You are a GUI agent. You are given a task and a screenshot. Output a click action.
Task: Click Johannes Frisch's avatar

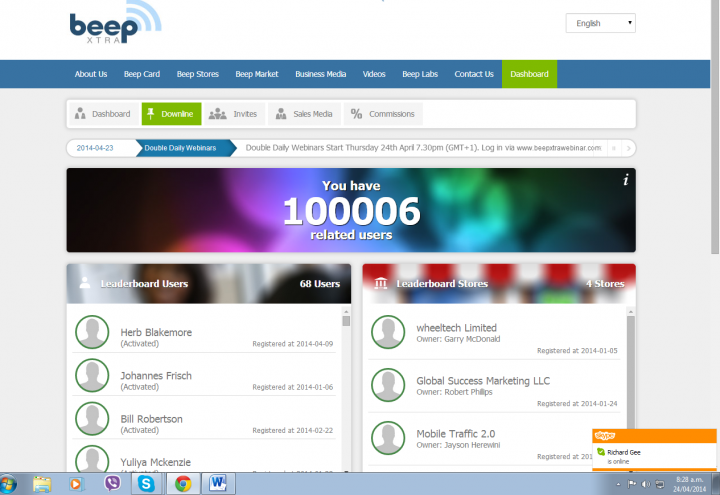[x=92, y=375]
